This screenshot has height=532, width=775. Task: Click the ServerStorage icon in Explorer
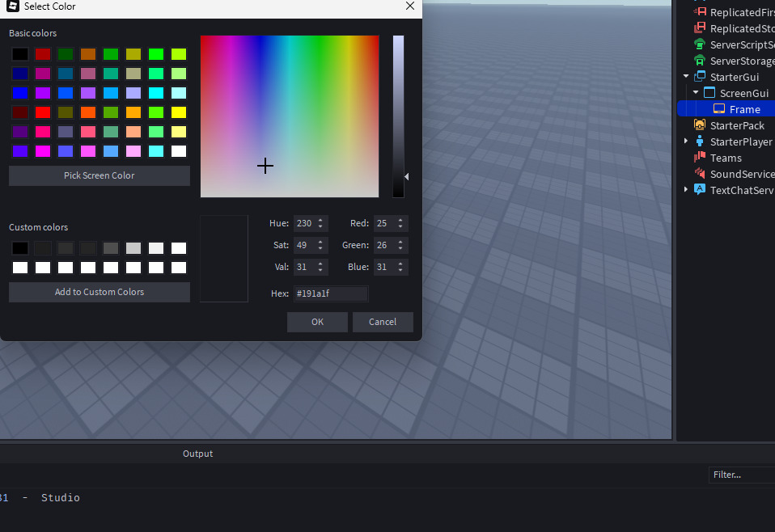tap(700, 61)
